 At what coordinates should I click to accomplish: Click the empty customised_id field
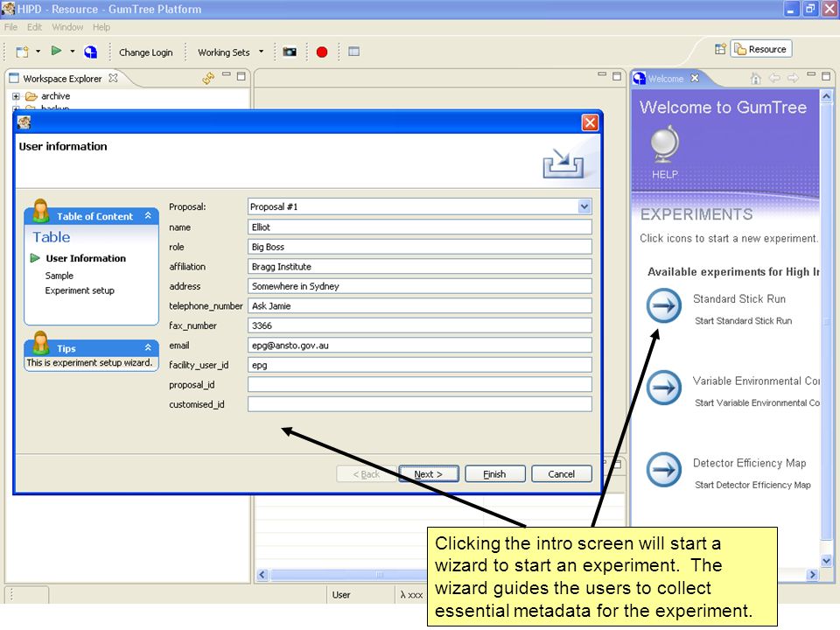coord(419,404)
